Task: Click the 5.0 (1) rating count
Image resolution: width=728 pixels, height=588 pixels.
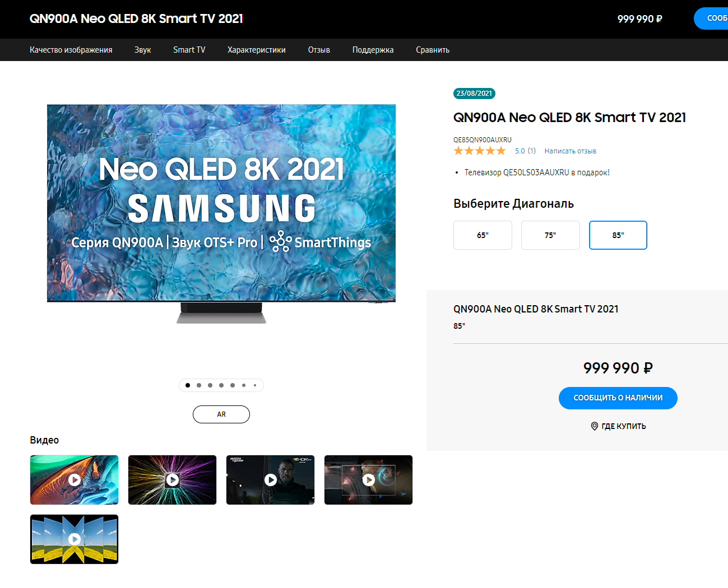Action: [x=526, y=151]
